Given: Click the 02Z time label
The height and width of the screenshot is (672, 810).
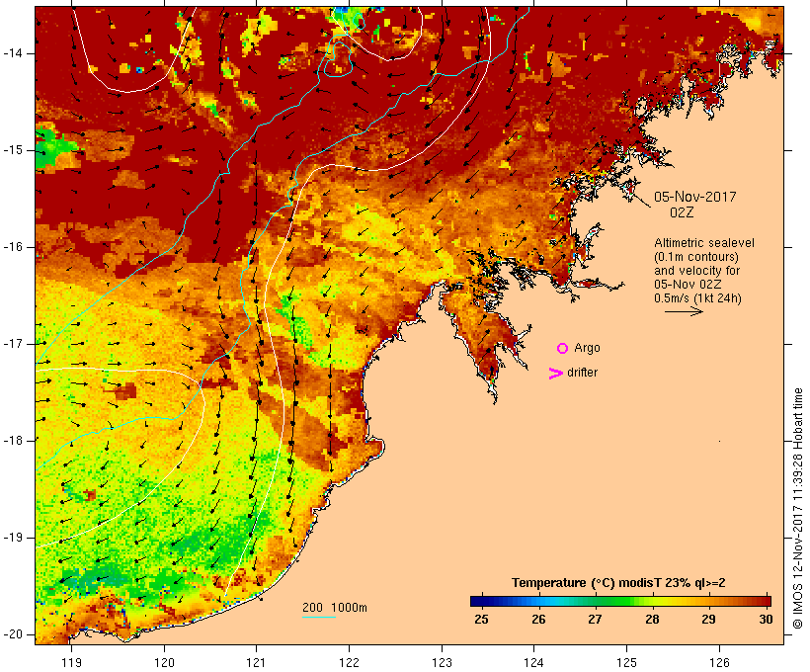Looking at the screenshot, I should tap(682, 212).
